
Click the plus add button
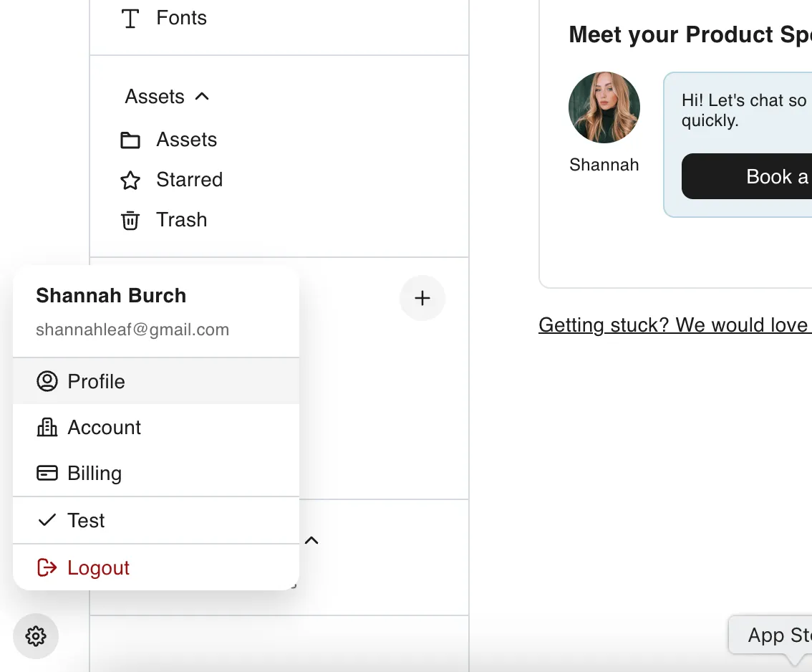[x=422, y=298]
